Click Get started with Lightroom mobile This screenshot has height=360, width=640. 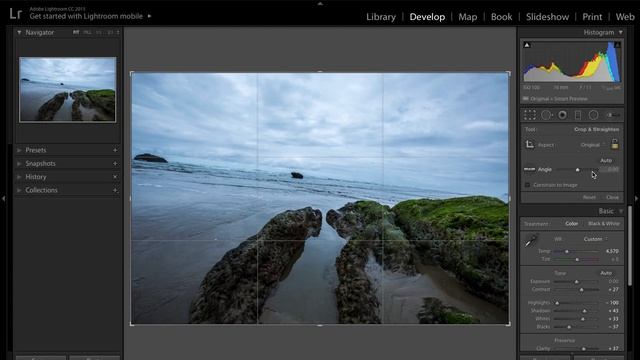tap(86, 16)
